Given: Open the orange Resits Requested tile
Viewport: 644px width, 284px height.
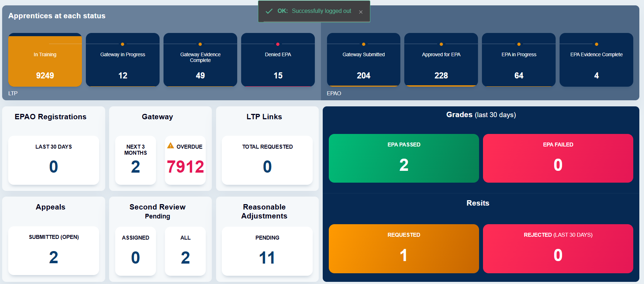Looking at the screenshot, I should click(x=404, y=249).
